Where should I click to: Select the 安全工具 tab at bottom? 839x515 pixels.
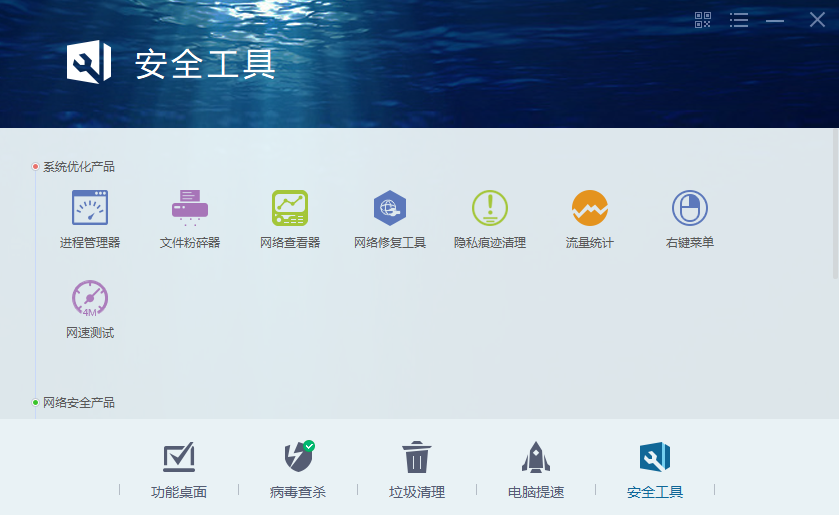(x=655, y=470)
